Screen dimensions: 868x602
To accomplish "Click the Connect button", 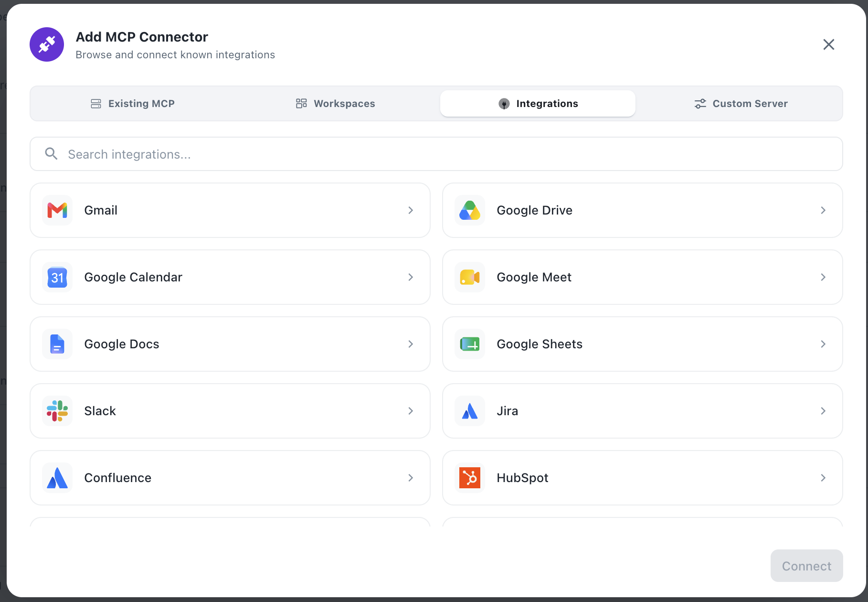I will tap(806, 566).
